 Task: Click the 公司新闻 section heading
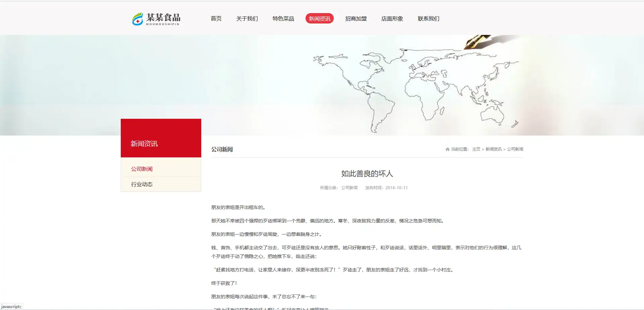(222, 149)
